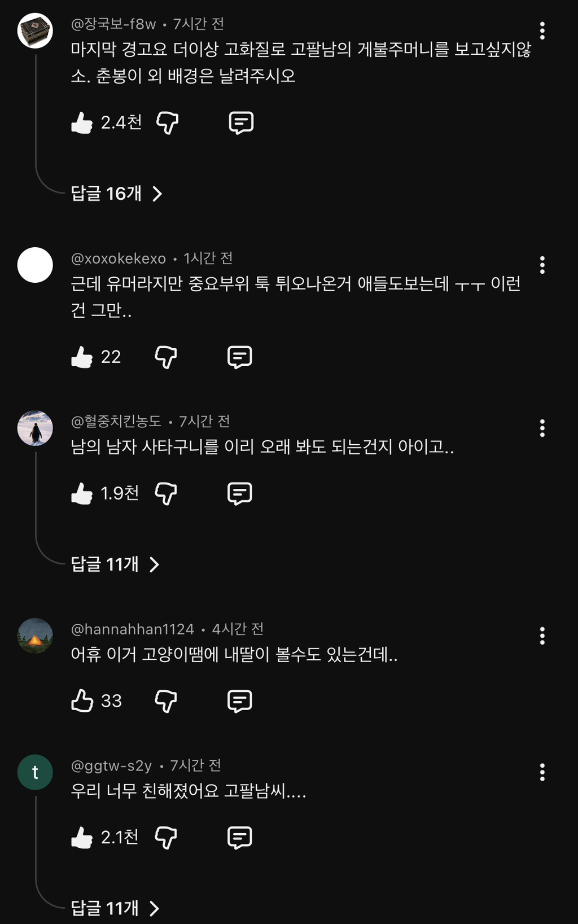This screenshot has width=578, height=924.
Task: Like the @xoxokekexo comment with 22 likes
Action: pyautogui.click(x=82, y=357)
